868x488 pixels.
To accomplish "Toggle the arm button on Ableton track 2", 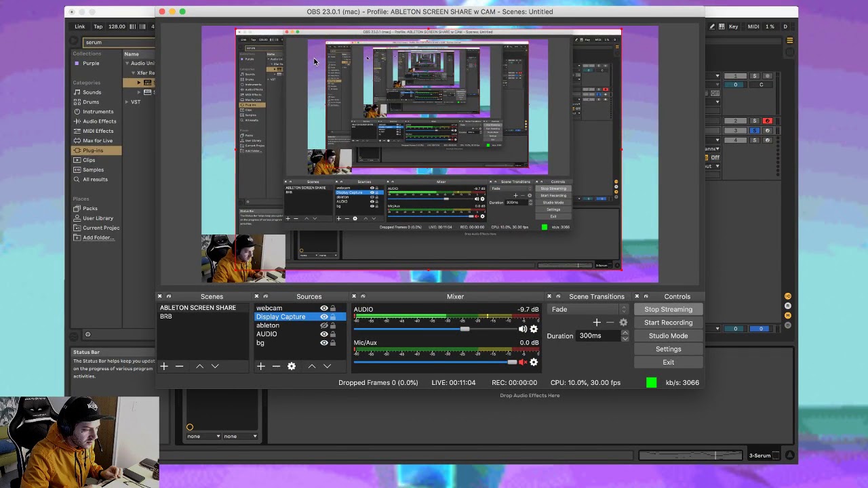I will (767, 121).
